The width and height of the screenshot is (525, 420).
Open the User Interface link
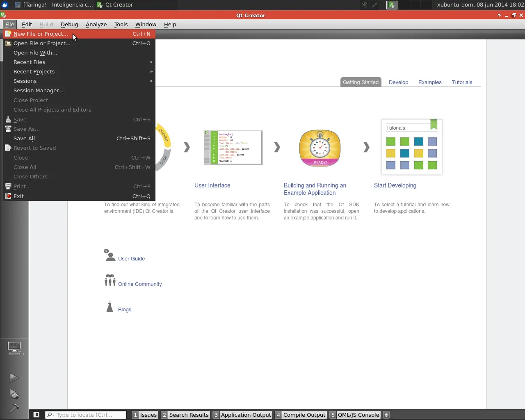[212, 185]
